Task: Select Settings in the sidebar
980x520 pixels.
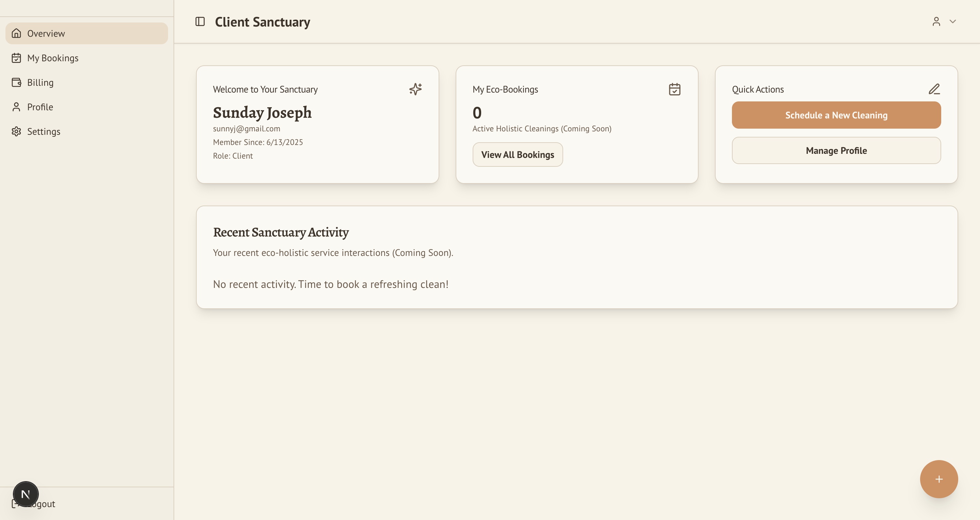Action: point(44,131)
